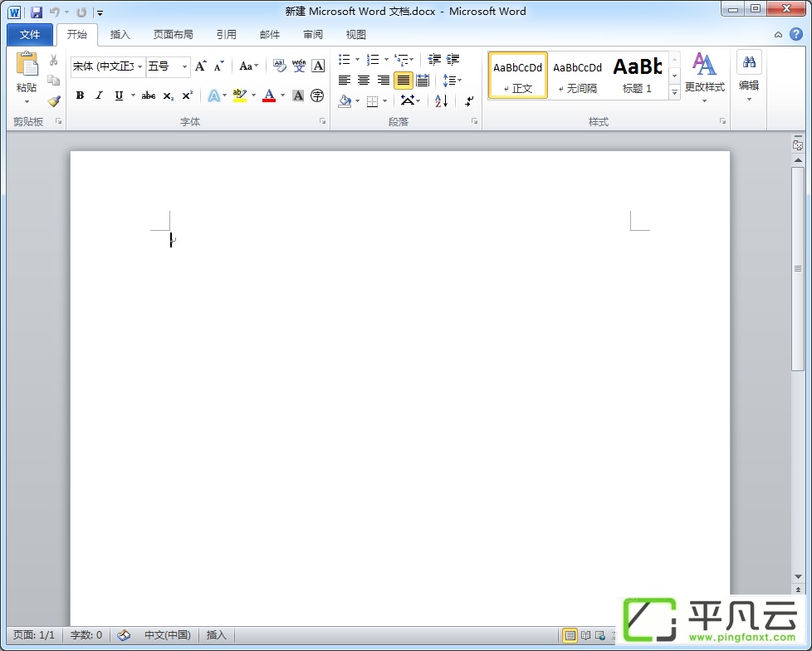Click the Clear Formatting eraser icon
This screenshot has height=651, width=812.
click(280, 66)
